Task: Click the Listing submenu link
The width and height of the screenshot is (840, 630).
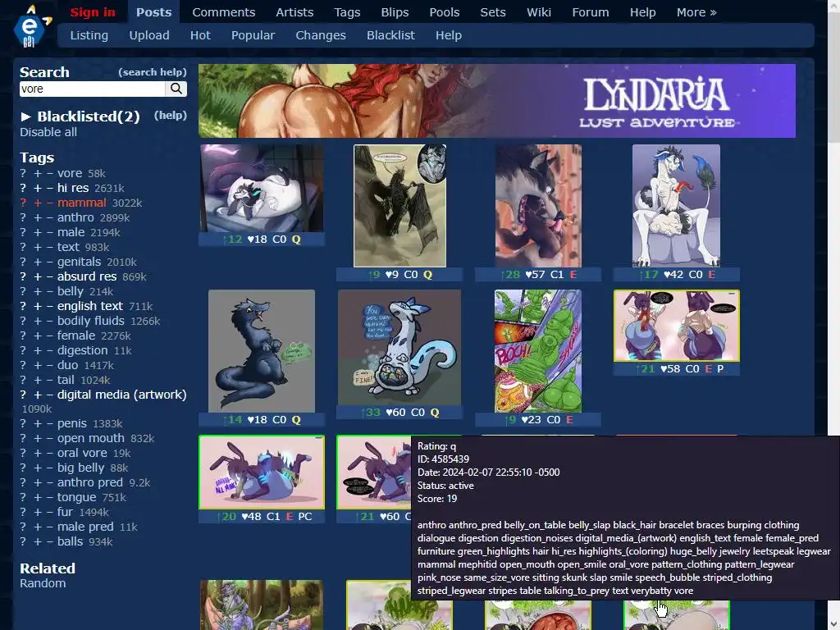Action: click(x=89, y=35)
